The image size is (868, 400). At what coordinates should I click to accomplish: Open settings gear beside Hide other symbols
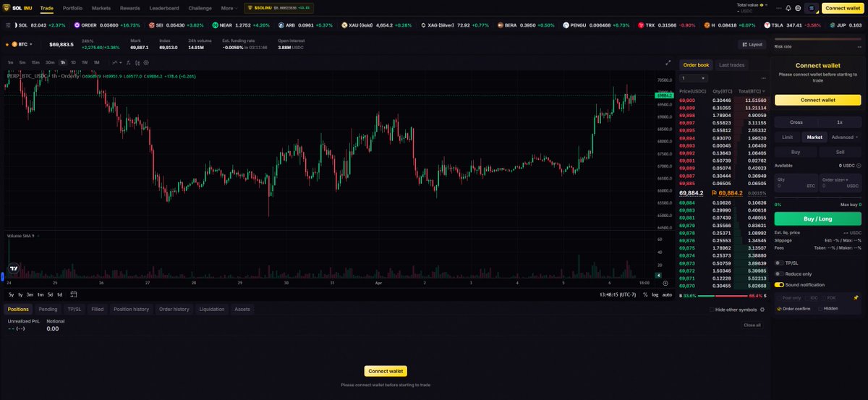coord(762,309)
